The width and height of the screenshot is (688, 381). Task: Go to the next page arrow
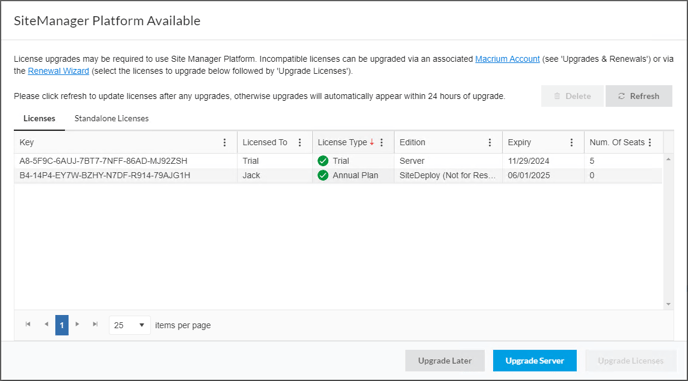pos(77,324)
